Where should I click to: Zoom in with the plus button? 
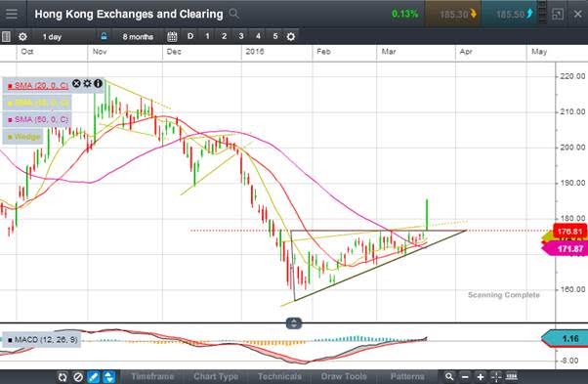[481, 376]
